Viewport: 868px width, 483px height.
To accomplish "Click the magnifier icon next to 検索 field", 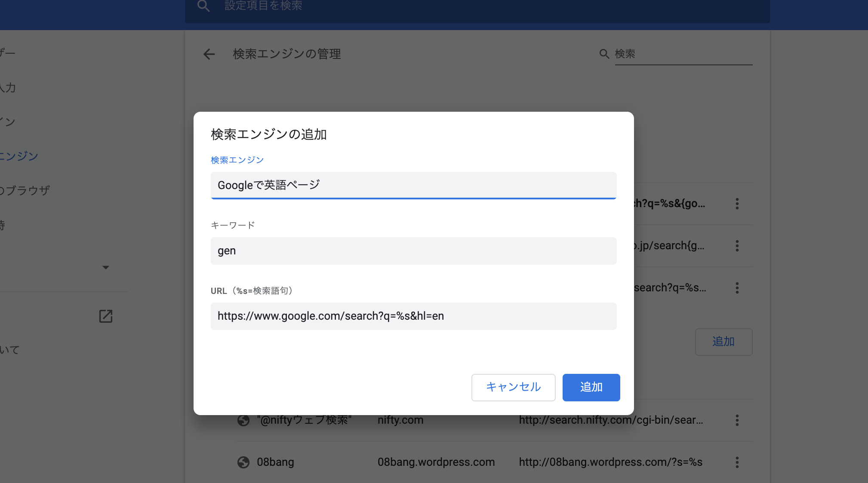I will coord(604,54).
